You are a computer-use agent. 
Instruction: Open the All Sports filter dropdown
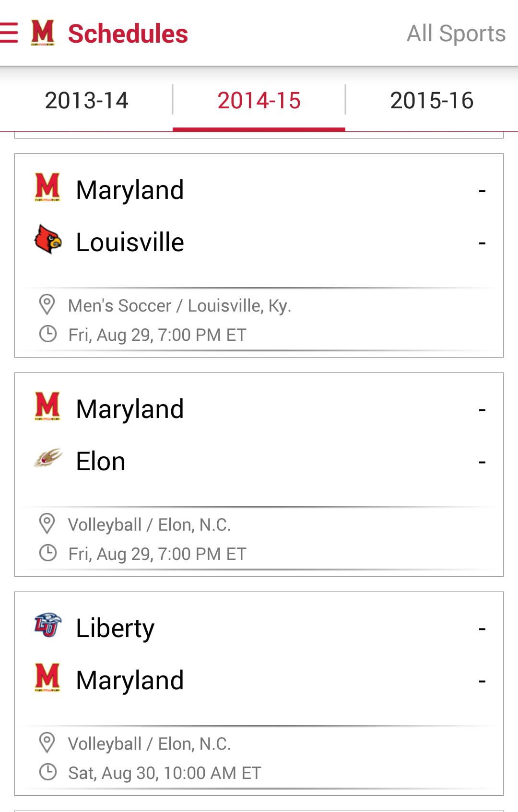(x=456, y=34)
